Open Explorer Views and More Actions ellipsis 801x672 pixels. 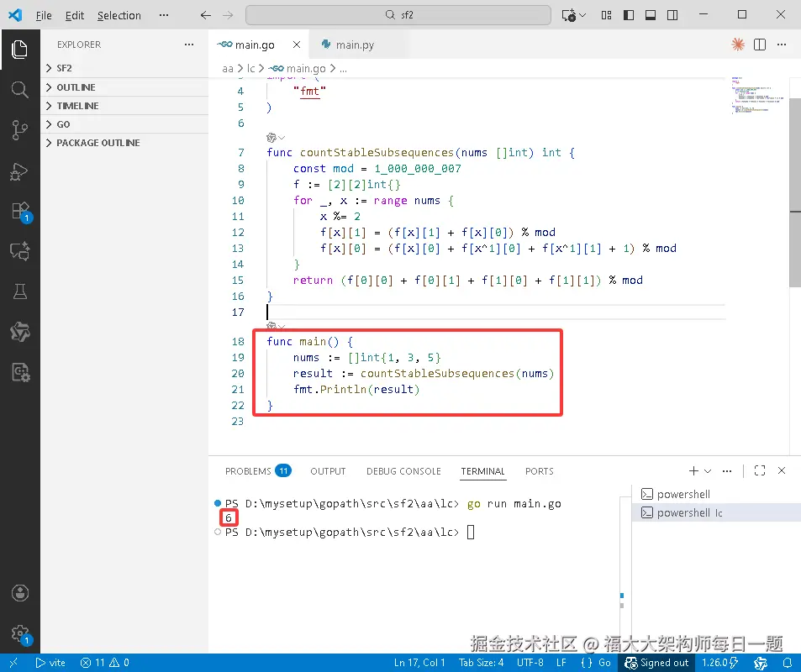tap(189, 45)
